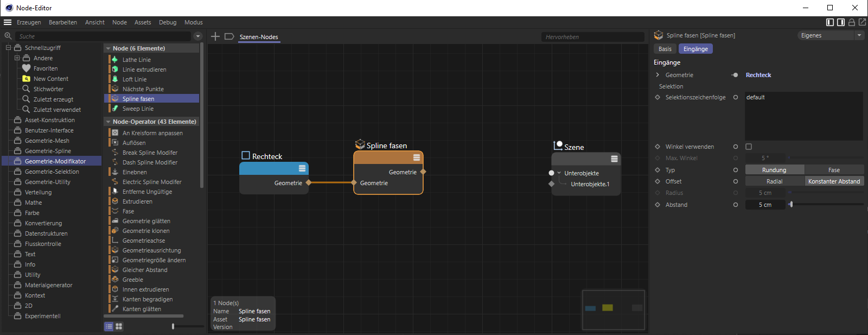The height and width of the screenshot is (335, 868).
Task: Switch to the Basis tab
Action: [x=665, y=49]
